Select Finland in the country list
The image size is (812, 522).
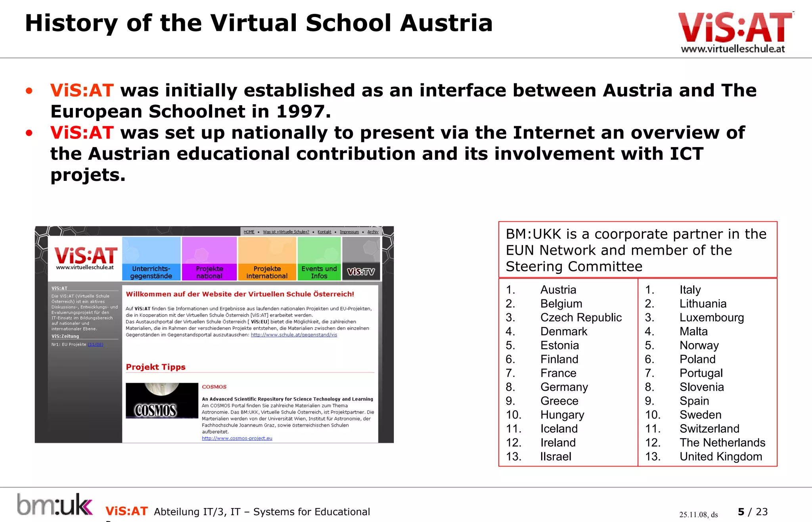point(559,359)
